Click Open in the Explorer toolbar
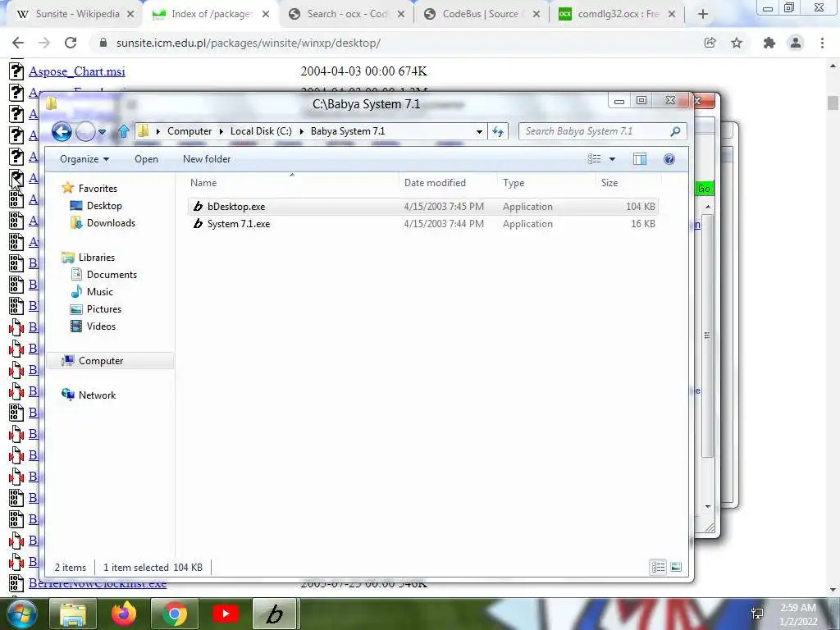The image size is (840, 630). click(146, 159)
